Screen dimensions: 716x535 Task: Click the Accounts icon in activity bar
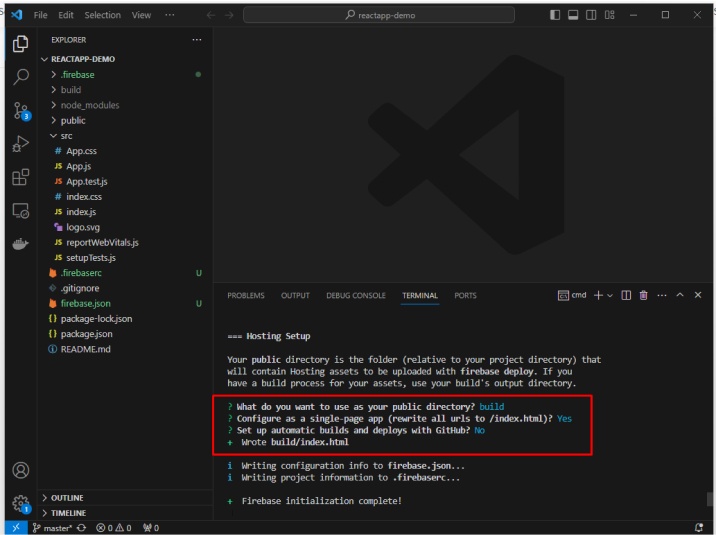point(21,470)
